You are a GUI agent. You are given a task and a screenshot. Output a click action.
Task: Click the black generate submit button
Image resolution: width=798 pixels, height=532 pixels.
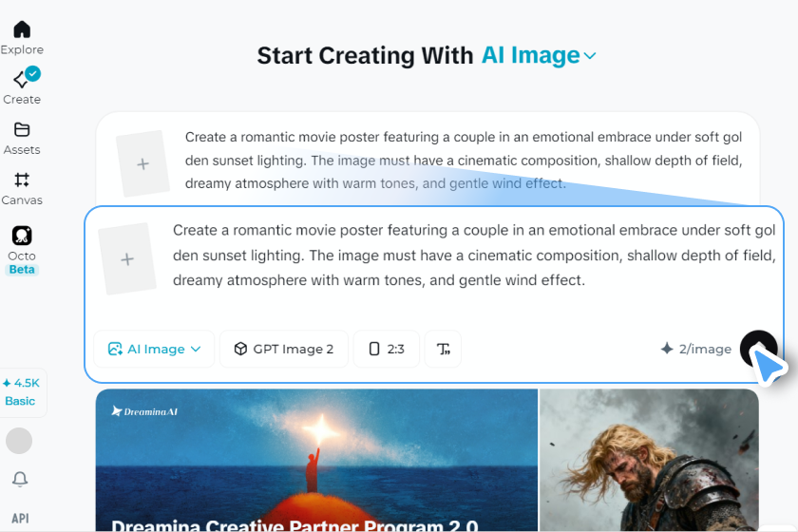point(758,349)
